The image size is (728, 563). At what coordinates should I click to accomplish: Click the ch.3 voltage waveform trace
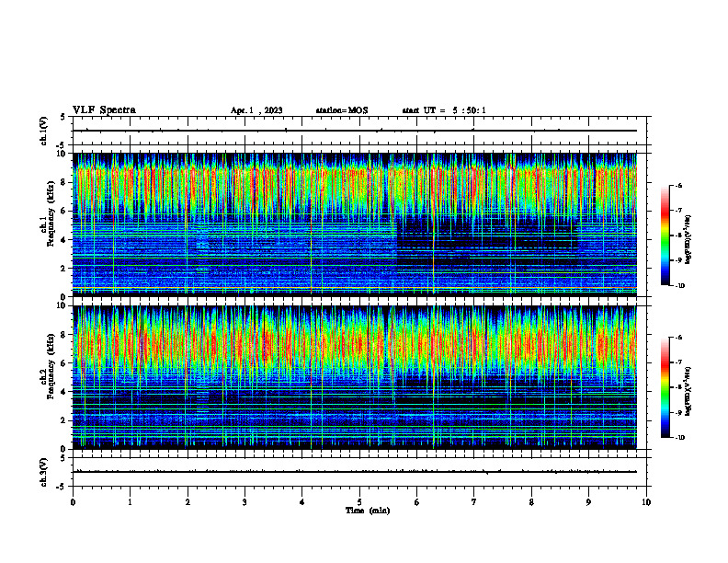pos(355,472)
